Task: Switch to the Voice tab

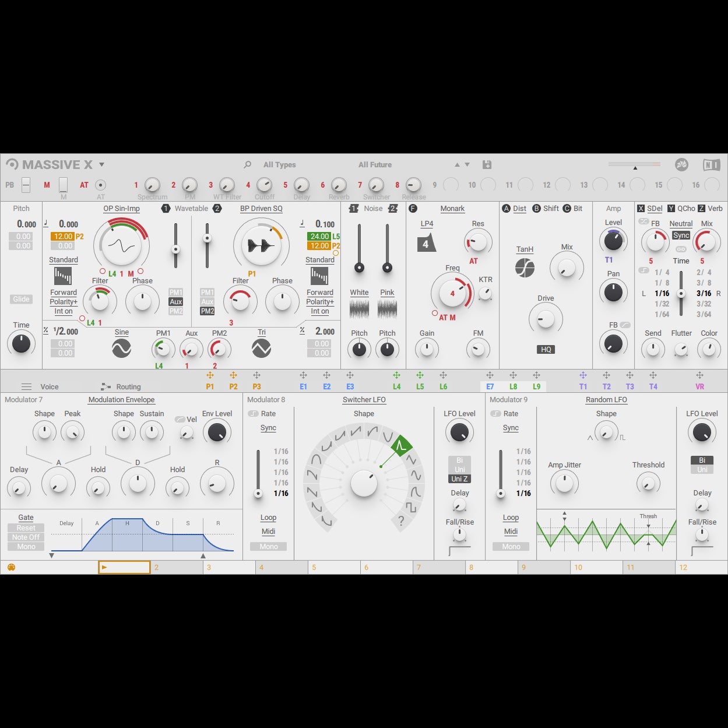Action: click(x=50, y=387)
